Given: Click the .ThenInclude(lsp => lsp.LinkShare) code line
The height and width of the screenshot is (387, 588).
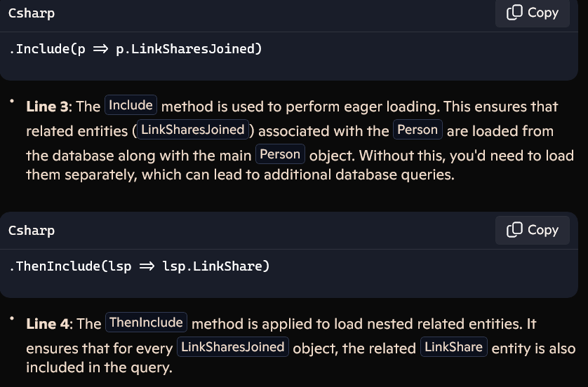Looking at the screenshot, I should [139, 266].
